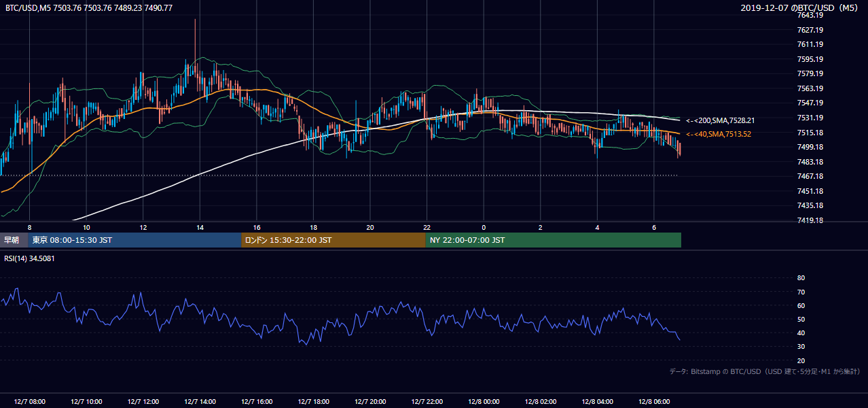Click RSI scale value 40
The image size is (868, 408).
tap(801, 333)
